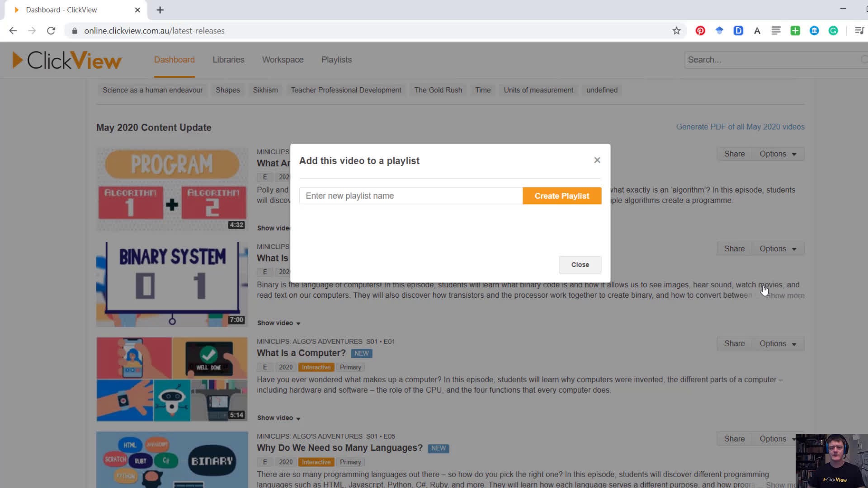This screenshot has height=488, width=868.
Task: Select the undefined topic tag
Action: [x=602, y=90]
